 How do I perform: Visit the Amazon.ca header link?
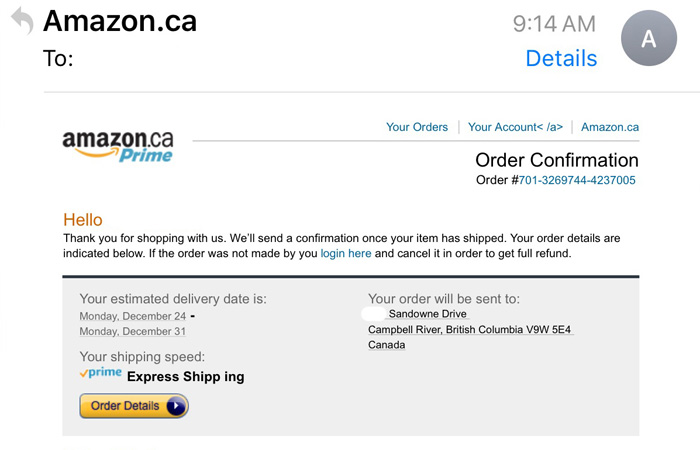coord(610,127)
